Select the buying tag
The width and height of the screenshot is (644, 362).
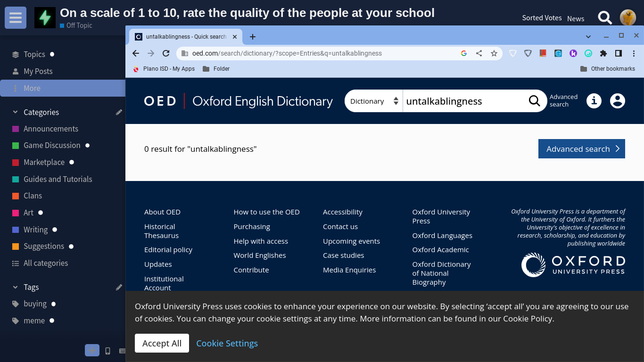pyautogui.click(x=35, y=304)
